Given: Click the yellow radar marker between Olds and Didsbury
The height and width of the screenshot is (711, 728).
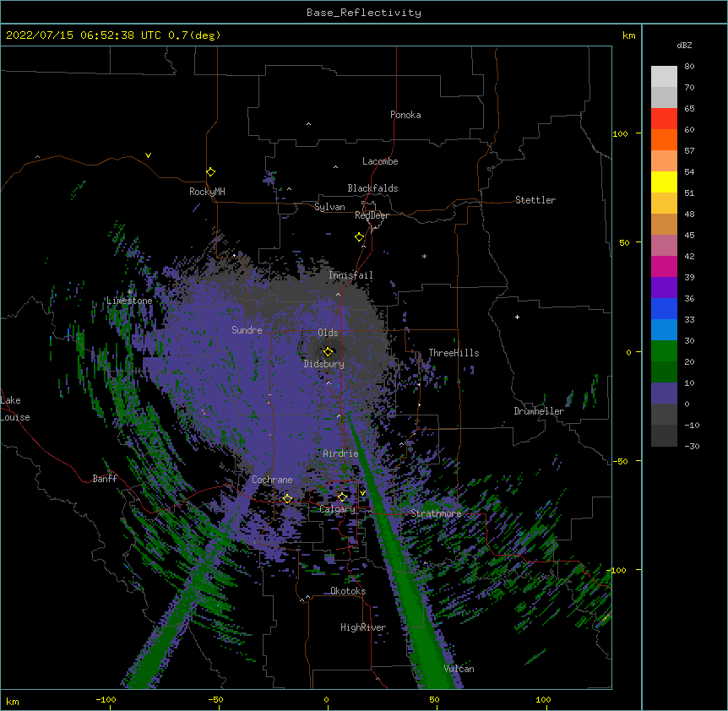Looking at the screenshot, I should coord(328,351).
